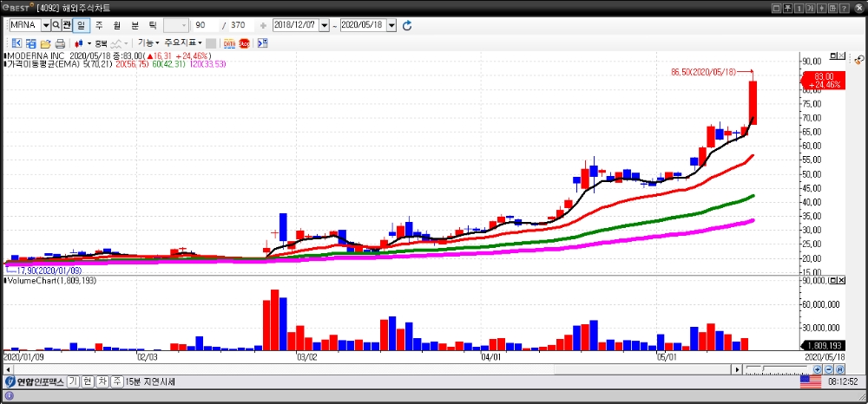Open the 기능 menu

point(148,42)
